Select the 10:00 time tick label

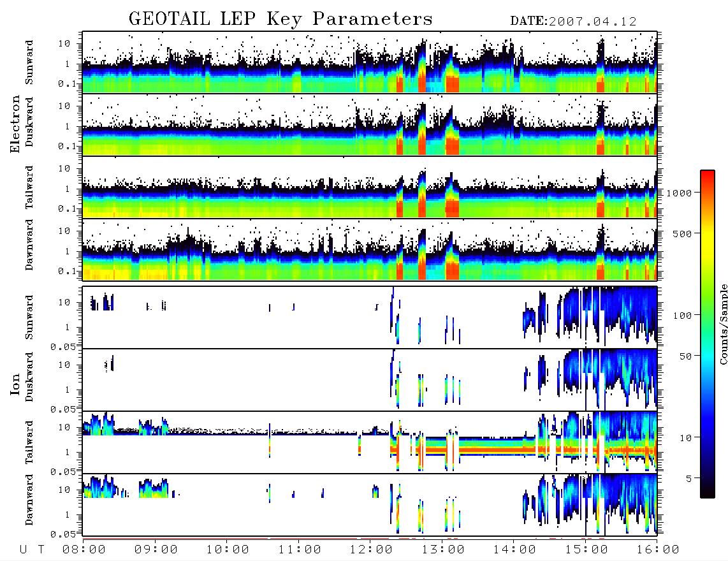click(x=228, y=550)
